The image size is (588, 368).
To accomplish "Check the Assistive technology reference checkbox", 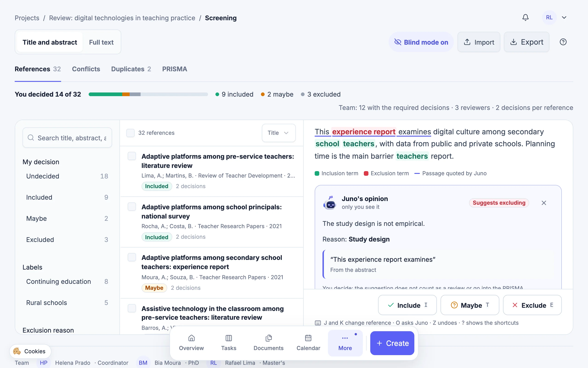I will click(x=132, y=308).
